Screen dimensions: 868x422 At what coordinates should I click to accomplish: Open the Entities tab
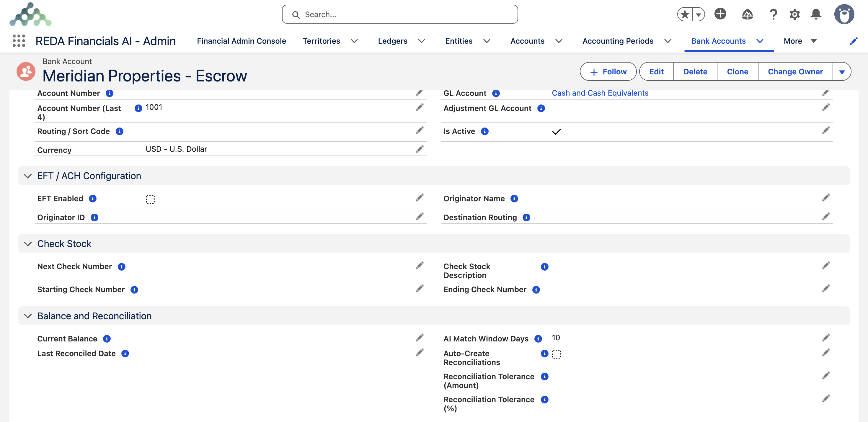(x=459, y=41)
